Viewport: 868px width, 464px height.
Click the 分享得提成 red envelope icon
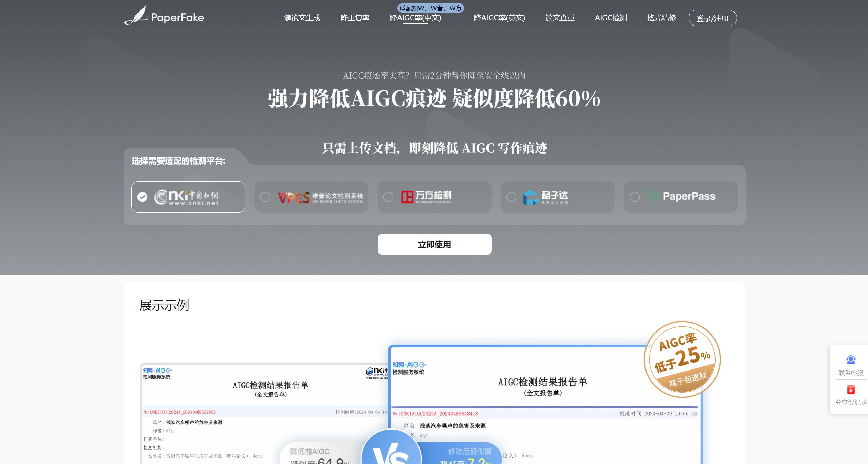(x=850, y=390)
